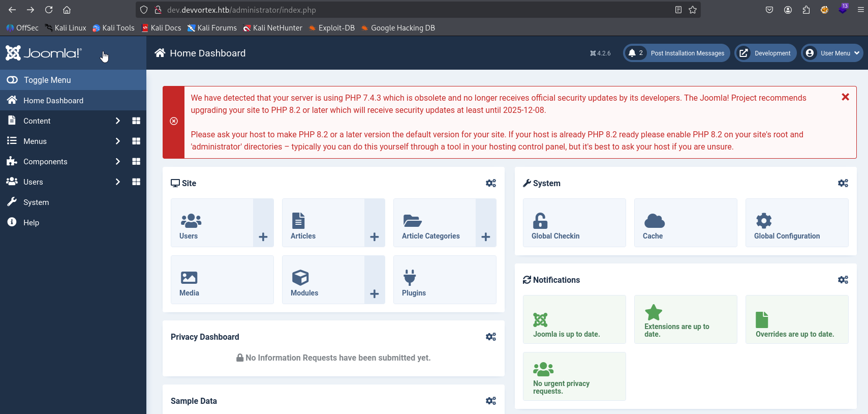Viewport: 868px width, 414px height.
Task: Click the browser forward arrow
Action: click(30, 10)
